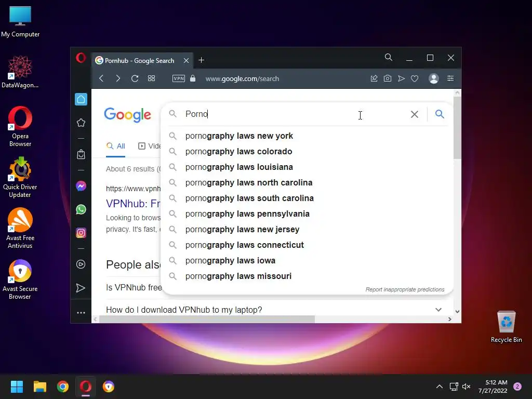View site security lock info

click(x=193, y=78)
